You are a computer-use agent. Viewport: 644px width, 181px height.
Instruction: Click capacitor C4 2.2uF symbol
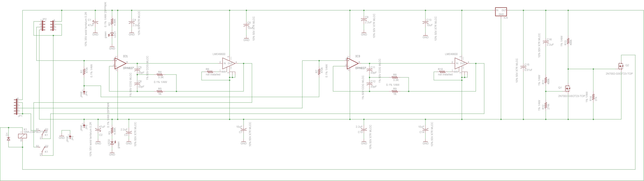point(132,22)
